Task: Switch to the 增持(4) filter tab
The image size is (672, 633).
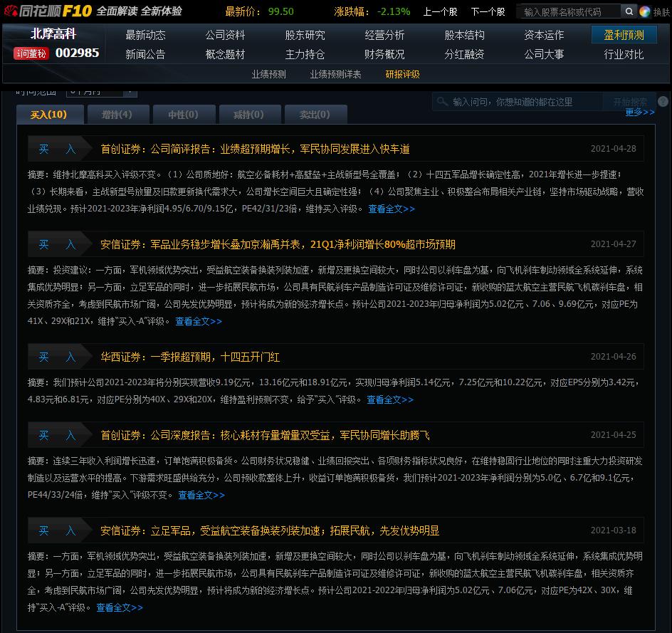Action: coord(117,114)
